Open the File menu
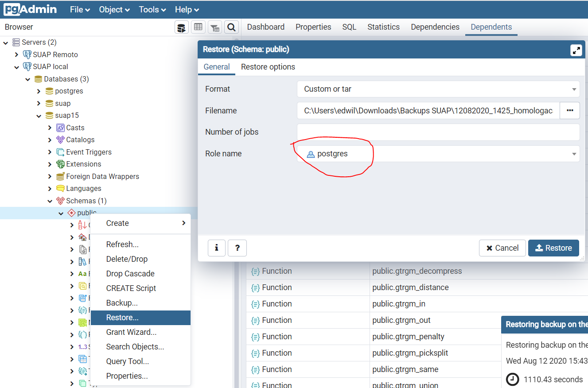The width and height of the screenshot is (588, 388). [80, 10]
